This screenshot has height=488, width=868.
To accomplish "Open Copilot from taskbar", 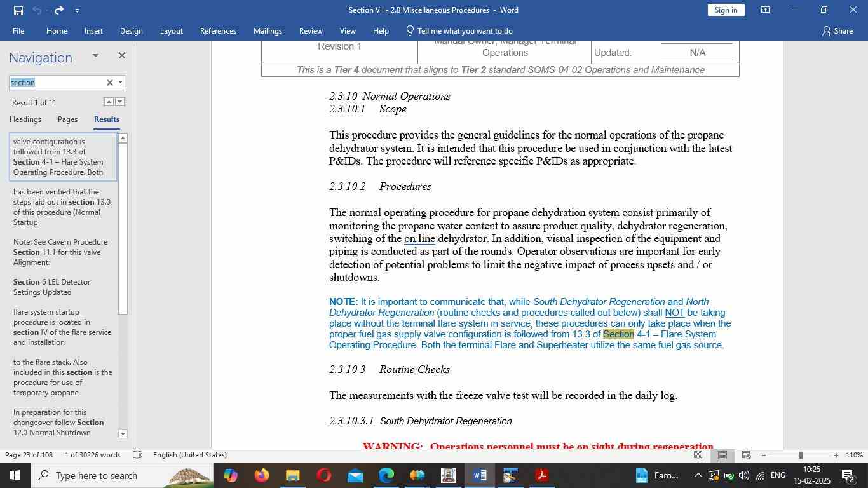I will coord(230,475).
